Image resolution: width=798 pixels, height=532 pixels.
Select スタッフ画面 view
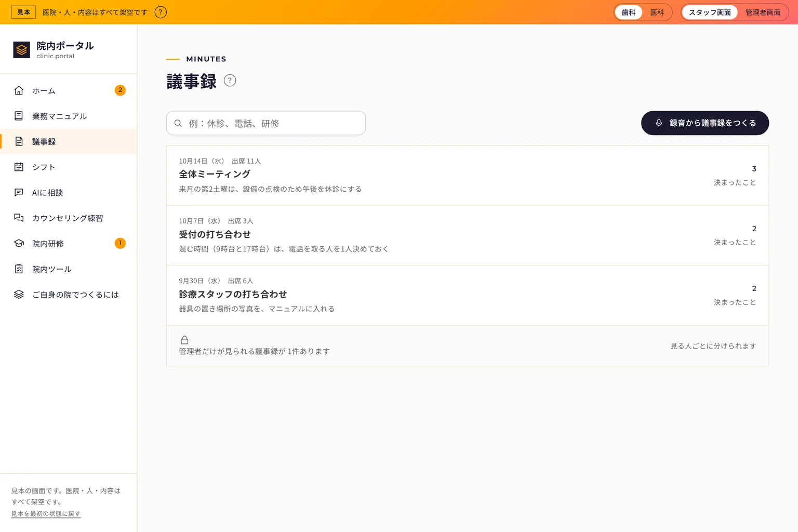(x=710, y=12)
